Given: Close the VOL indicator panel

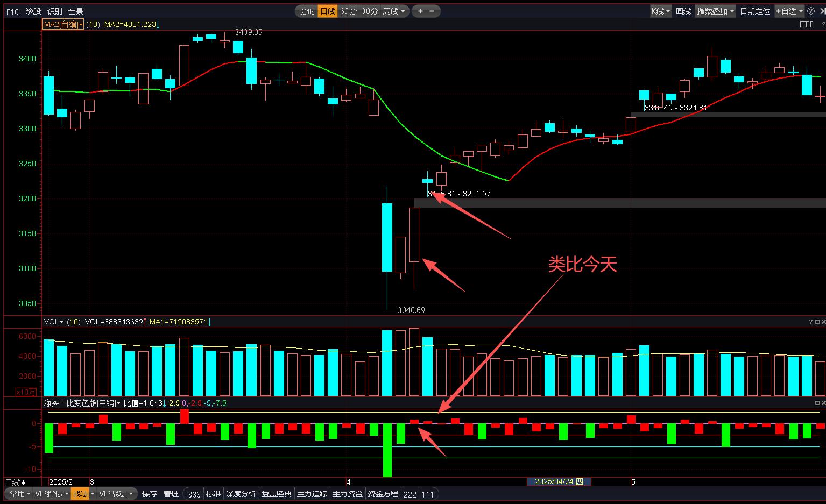Looking at the screenshot, I should (x=823, y=322).
